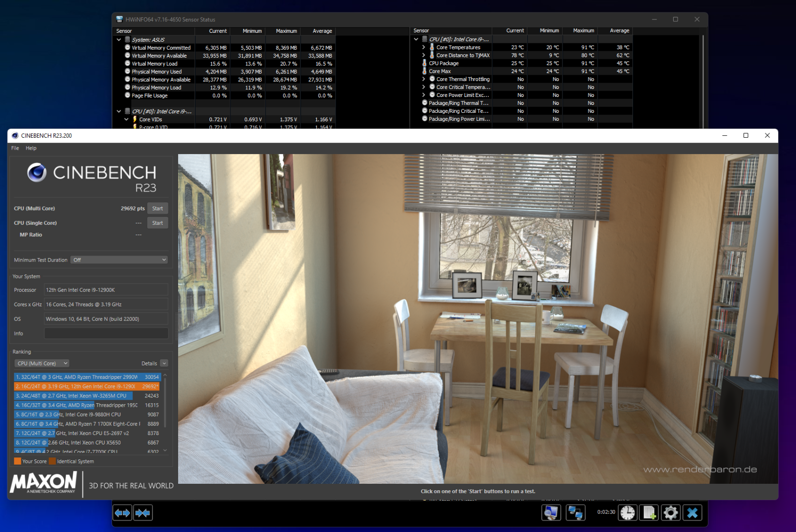Viewport: 796px width, 532px height.
Task: Start the CPU (Multi Core) test
Action: (158, 208)
